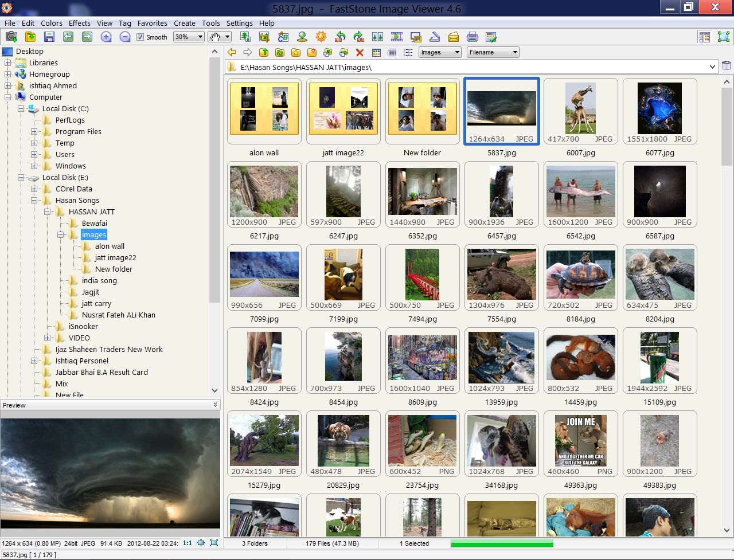Viewport: 734px width, 560px height.
Task: Select the Crop Board tool icon
Action: coord(265,36)
